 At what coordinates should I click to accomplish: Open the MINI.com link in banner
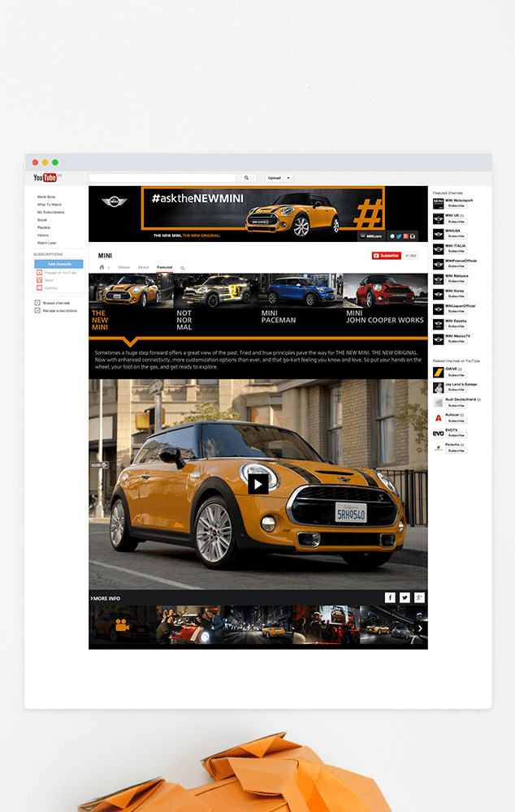pos(371,236)
